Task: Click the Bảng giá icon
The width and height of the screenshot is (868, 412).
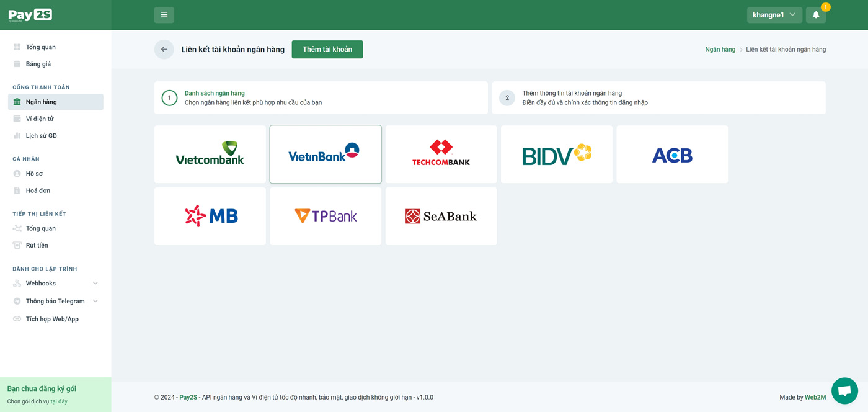Action: 17,64
